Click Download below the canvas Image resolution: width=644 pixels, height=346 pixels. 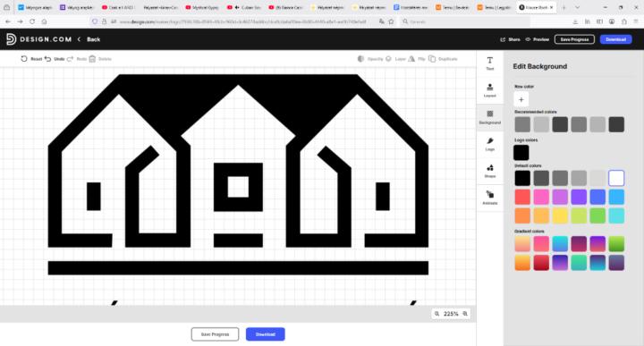point(266,334)
